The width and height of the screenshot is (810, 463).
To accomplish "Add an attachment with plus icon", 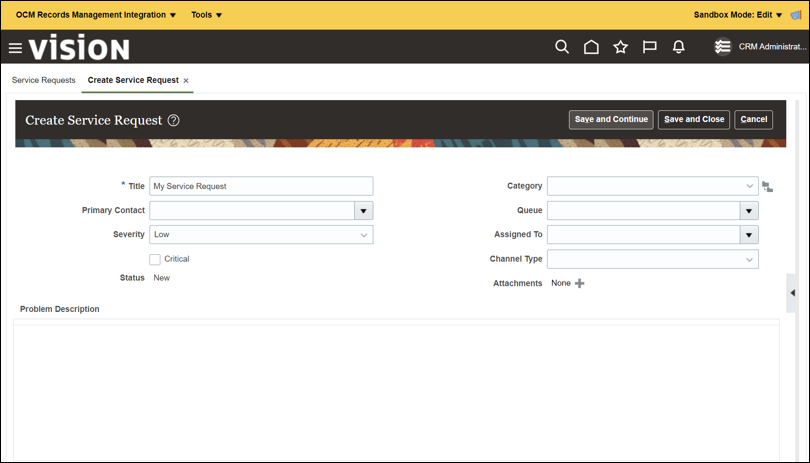I will 580,283.
